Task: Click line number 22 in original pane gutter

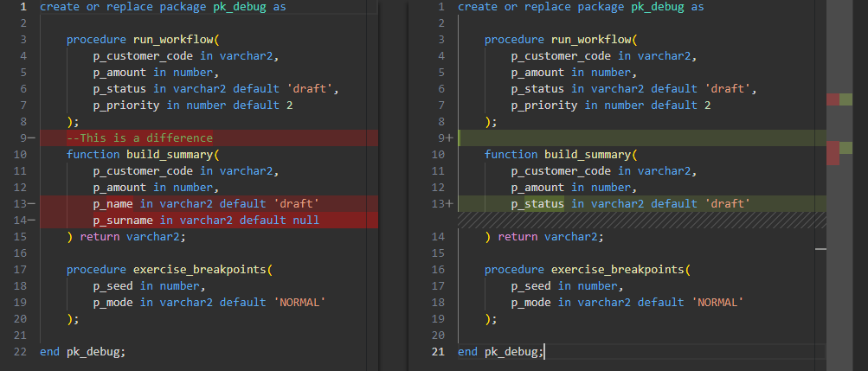Action: [x=20, y=352]
